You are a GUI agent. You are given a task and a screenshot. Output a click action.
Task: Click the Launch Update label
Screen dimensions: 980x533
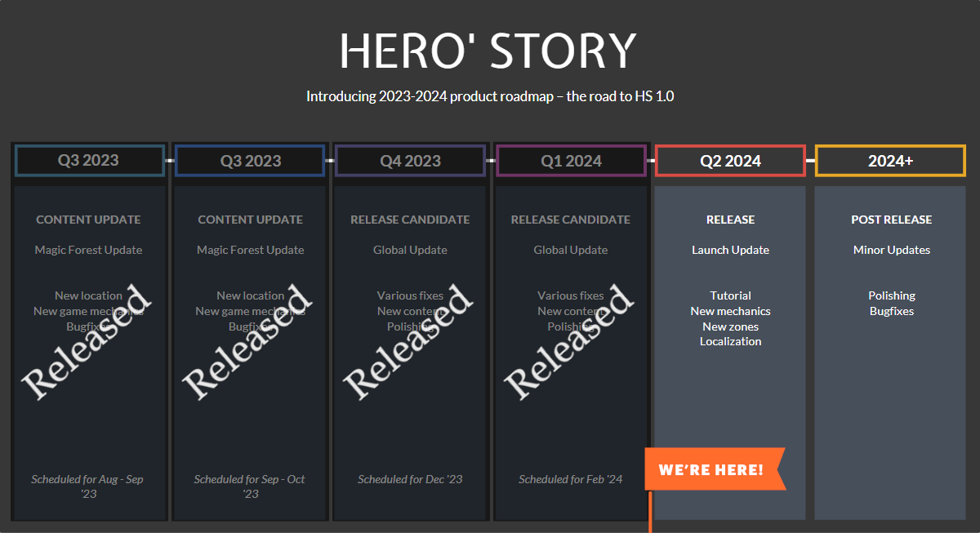pyautogui.click(x=730, y=250)
